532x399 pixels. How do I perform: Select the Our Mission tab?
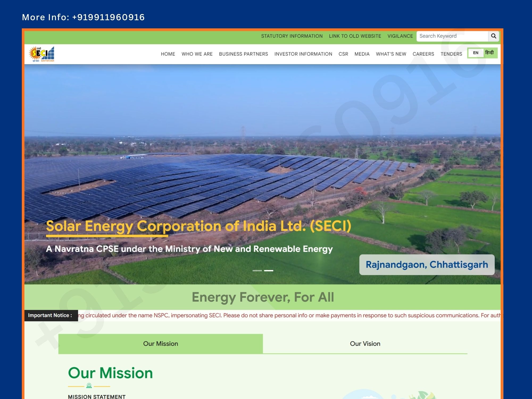(x=160, y=344)
